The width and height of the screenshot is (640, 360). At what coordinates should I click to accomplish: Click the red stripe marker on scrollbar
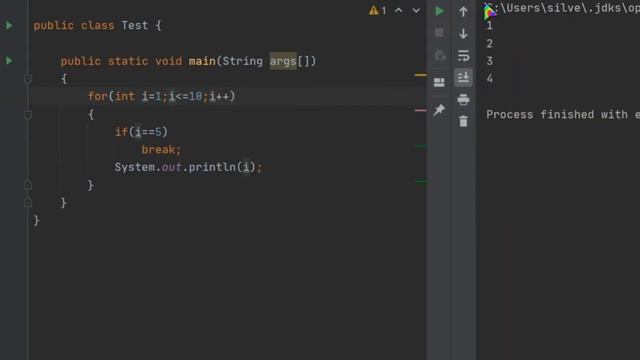click(420, 110)
